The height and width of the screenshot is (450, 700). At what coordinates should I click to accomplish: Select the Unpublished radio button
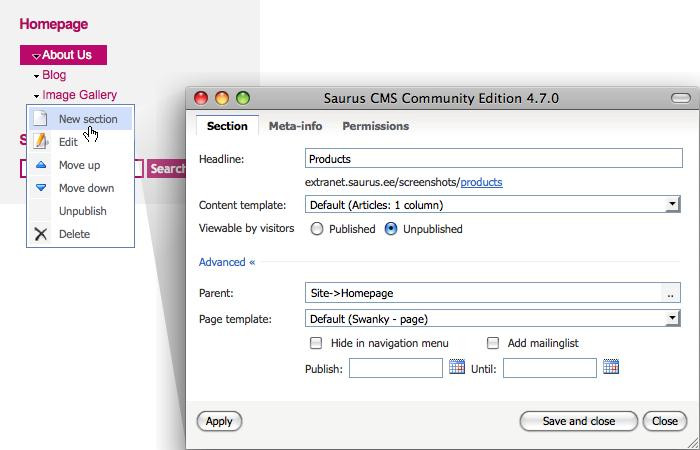[391, 229]
